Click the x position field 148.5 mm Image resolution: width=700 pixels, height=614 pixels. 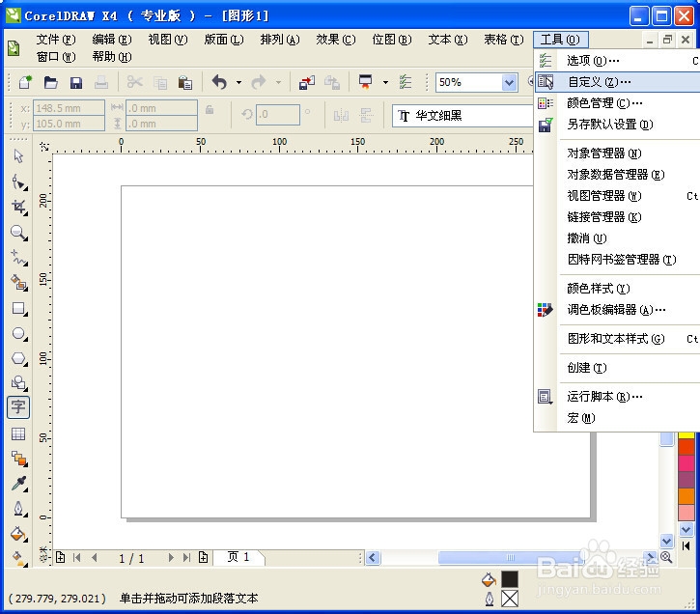69,108
